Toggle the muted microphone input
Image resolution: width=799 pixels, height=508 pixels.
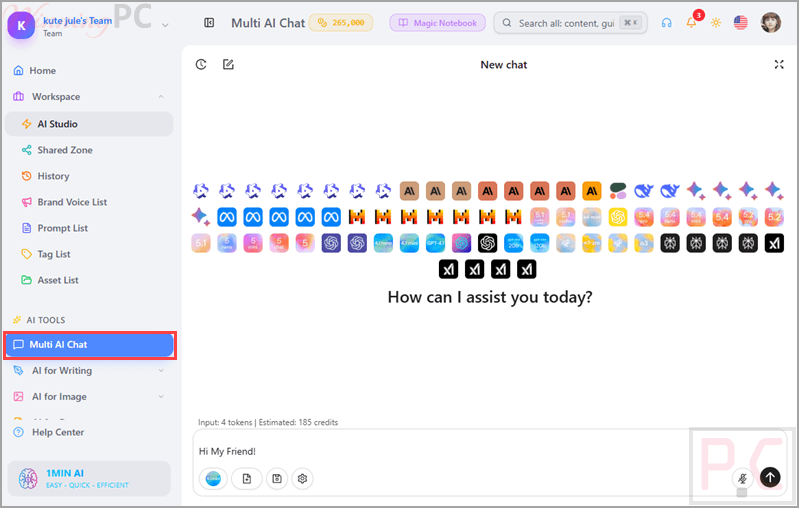[x=742, y=478]
